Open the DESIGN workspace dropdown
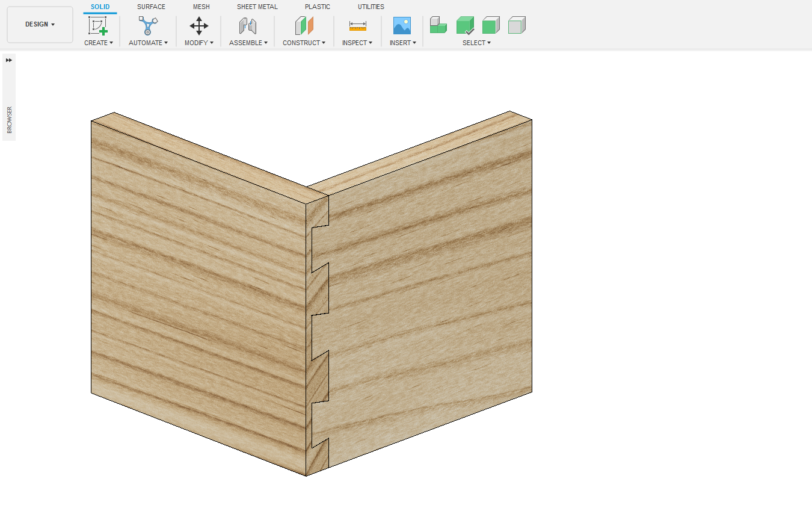Viewport: 812px width, 517px height. tap(40, 25)
